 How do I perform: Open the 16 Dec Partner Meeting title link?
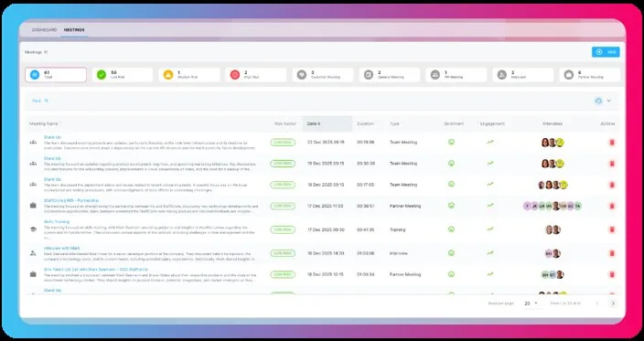(x=96, y=269)
